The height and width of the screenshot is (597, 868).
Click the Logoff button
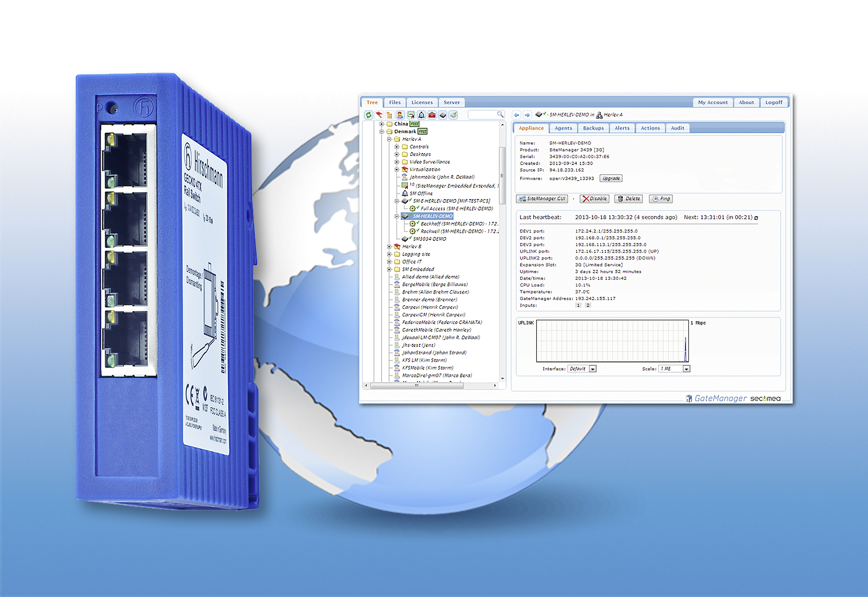pos(774,102)
